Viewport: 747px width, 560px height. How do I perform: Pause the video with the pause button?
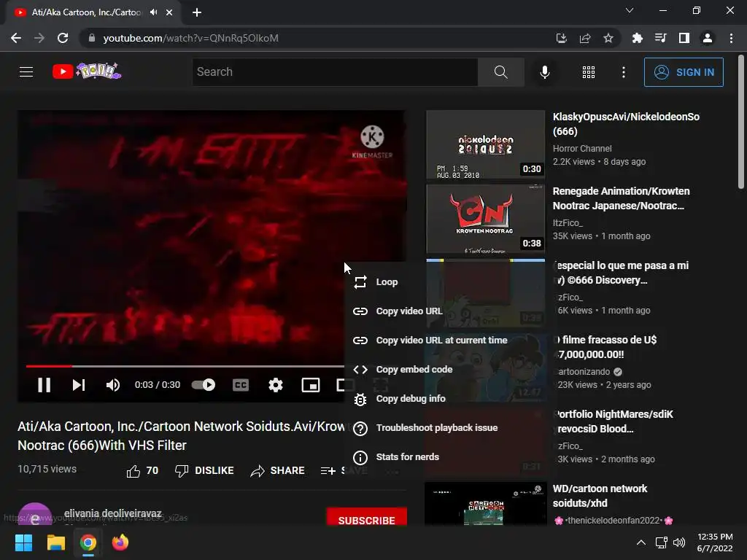44,385
